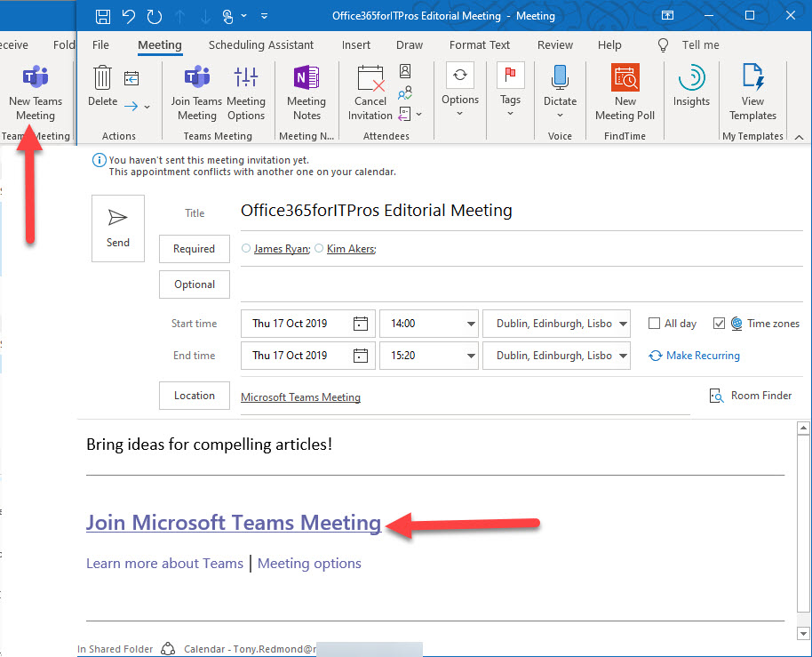The width and height of the screenshot is (812, 657).
Task: Click Join Microsoft Teams Meeting link
Action: tap(234, 523)
